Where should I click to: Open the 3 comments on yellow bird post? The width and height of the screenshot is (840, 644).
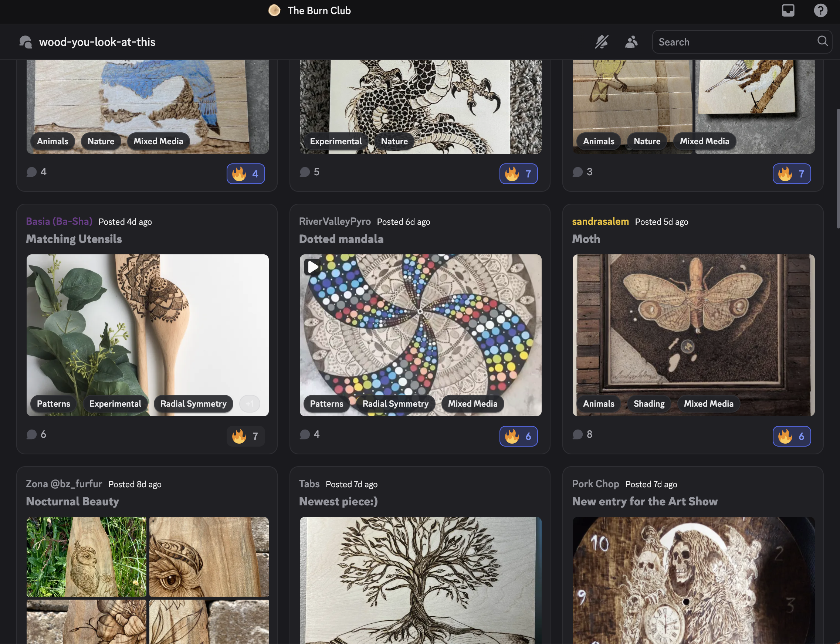(x=582, y=172)
